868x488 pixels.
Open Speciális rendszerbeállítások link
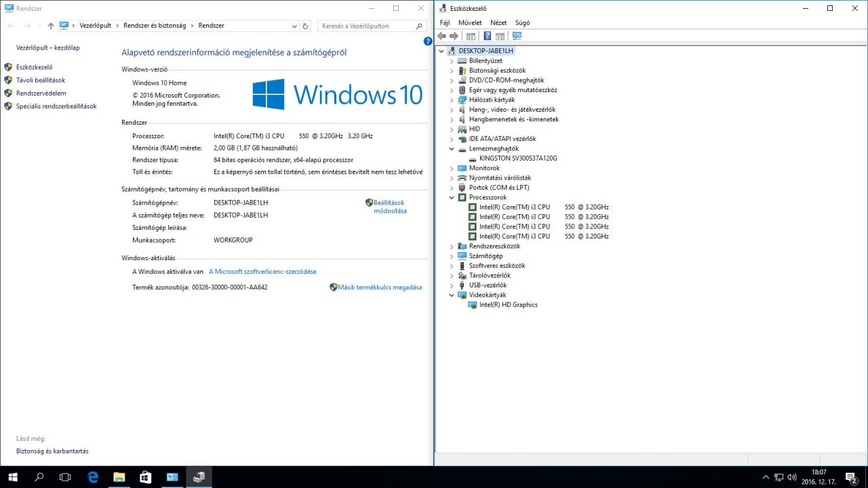pyautogui.click(x=56, y=106)
